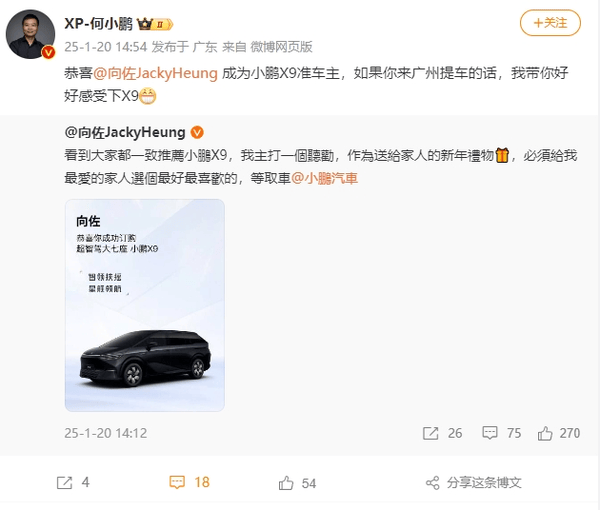View the 小鹏X9 order image thumbnail
The width and height of the screenshot is (600, 510).
coord(145,305)
